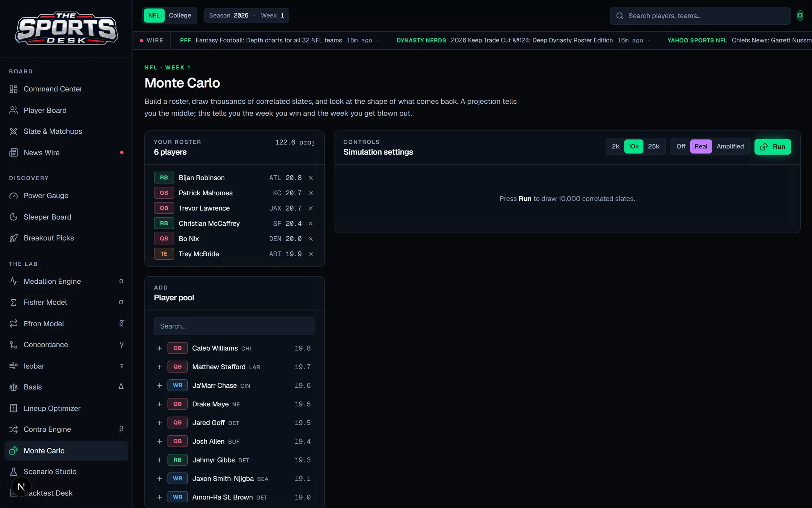Open the Efron Model
The width and height of the screenshot is (812, 508).
(x=66, y=324)
